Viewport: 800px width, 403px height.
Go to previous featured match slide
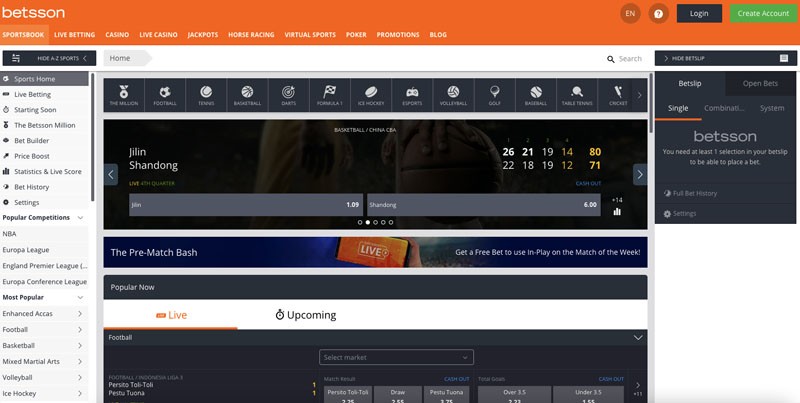click(x=111, y=174)
